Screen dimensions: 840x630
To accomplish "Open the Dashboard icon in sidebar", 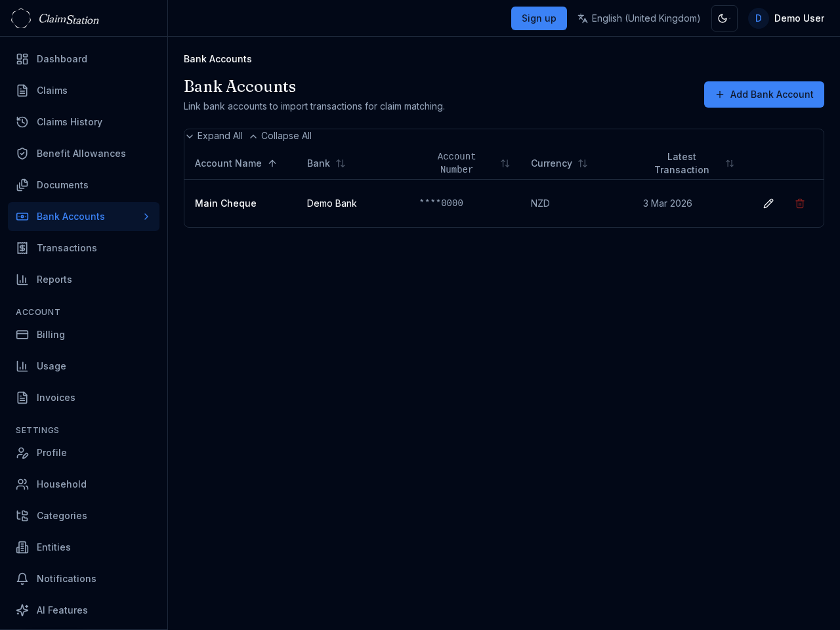I will tap(22, 59).
